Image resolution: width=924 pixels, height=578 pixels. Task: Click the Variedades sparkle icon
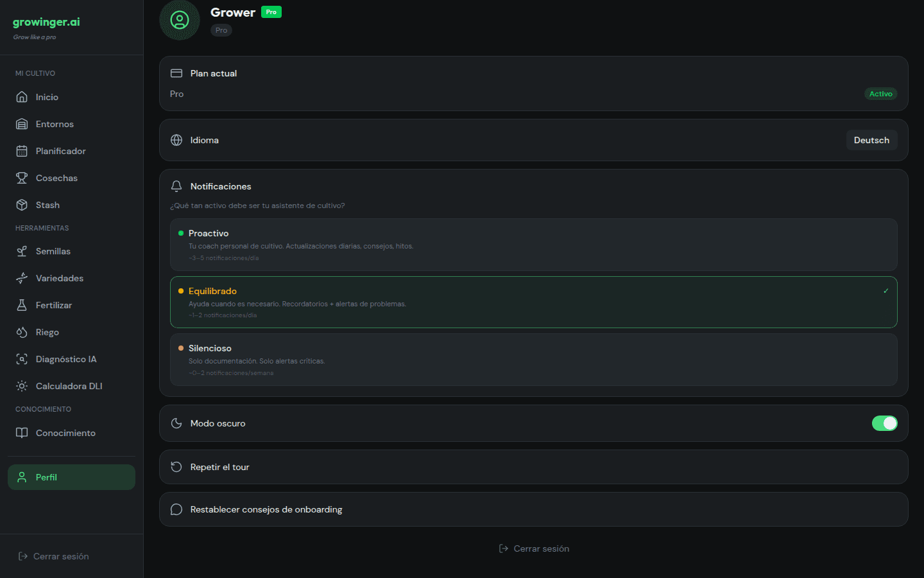point(22,278)
